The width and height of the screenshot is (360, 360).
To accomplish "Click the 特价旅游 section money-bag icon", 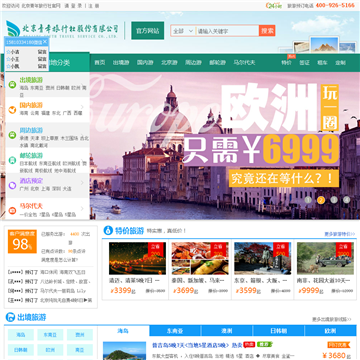I will pos(108,230).
